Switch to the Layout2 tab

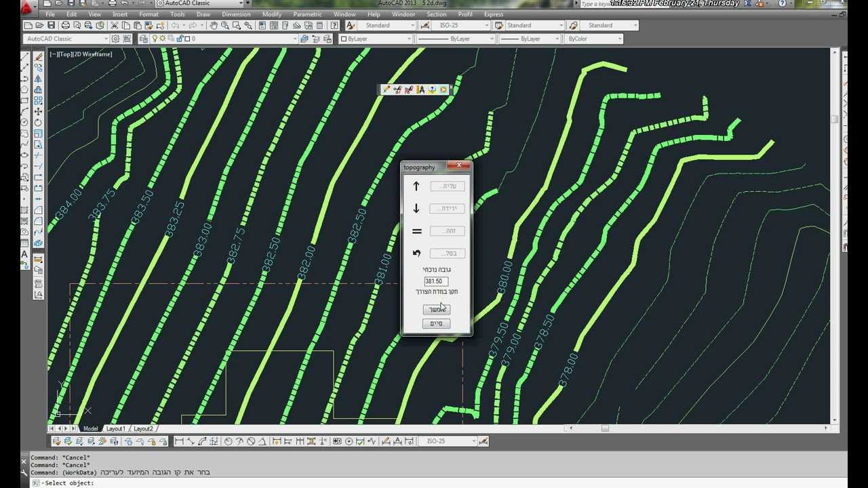[x=143, y=428]
